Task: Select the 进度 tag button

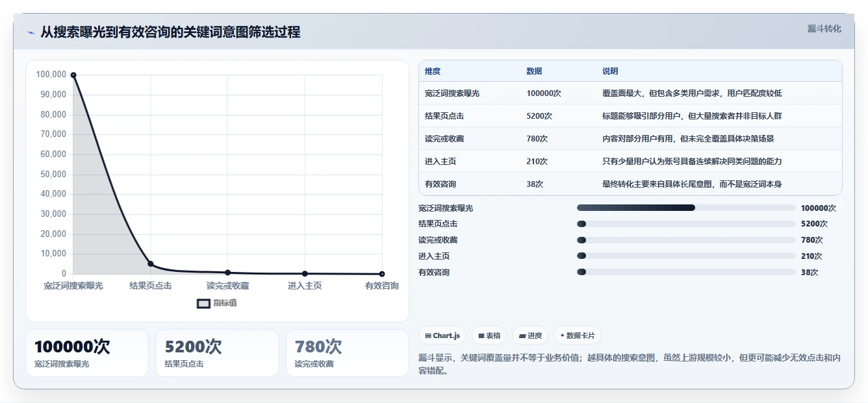Action: pos(530,336)
